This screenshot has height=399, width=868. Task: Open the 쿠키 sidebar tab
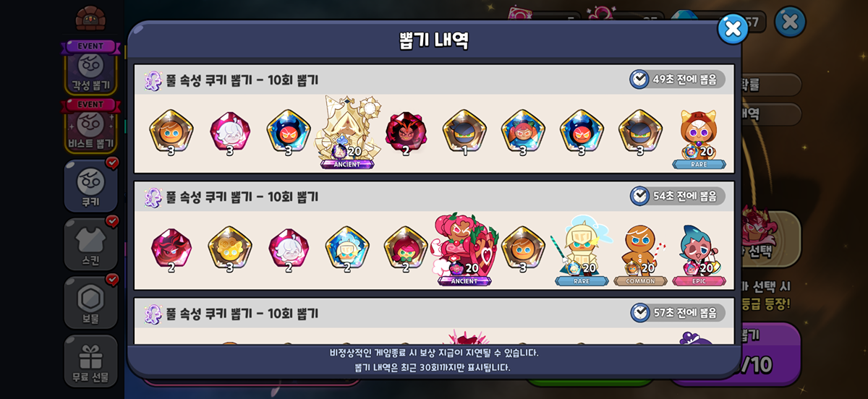tap(90, 185)
